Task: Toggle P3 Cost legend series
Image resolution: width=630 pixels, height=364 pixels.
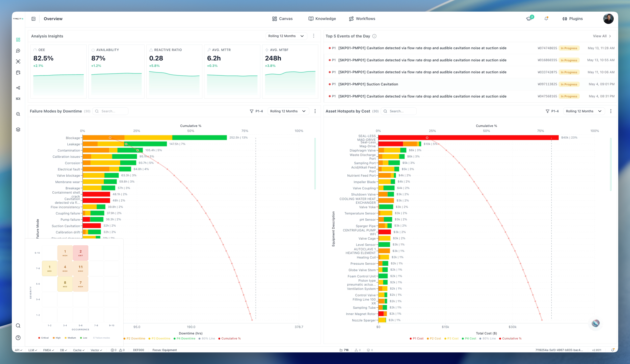Action: click(x=451, y=339)
